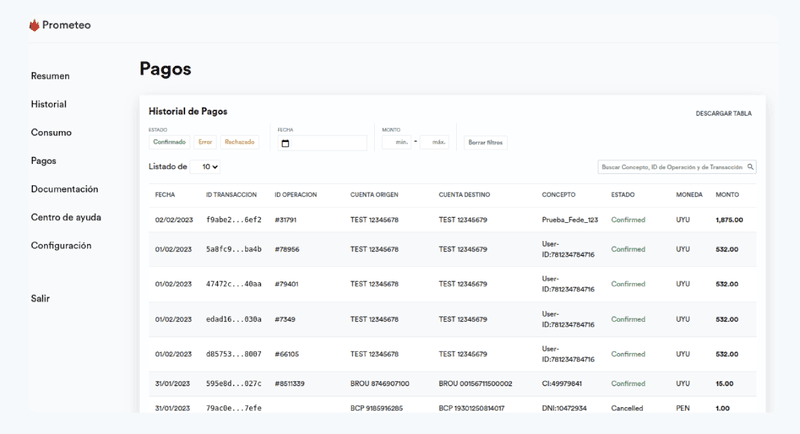800x434 pixels.
Task: Open Historial in sidebar
Action: [x=48, y=104]
